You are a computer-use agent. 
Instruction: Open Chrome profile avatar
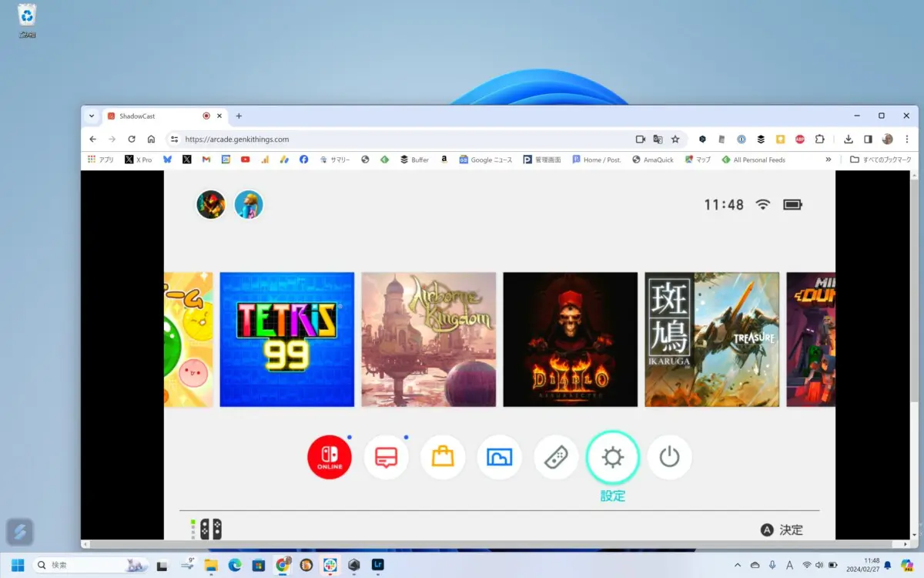pyautogui.click(x=887, y=139)
